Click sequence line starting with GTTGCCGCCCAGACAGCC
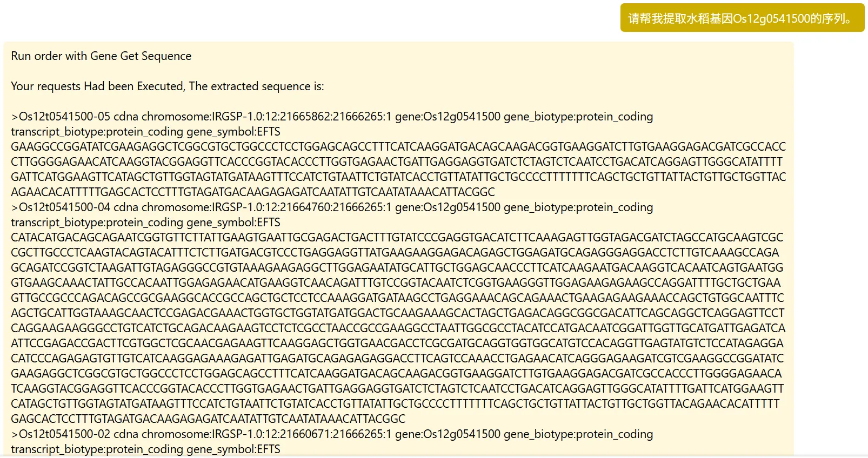 tap(397, 298)
